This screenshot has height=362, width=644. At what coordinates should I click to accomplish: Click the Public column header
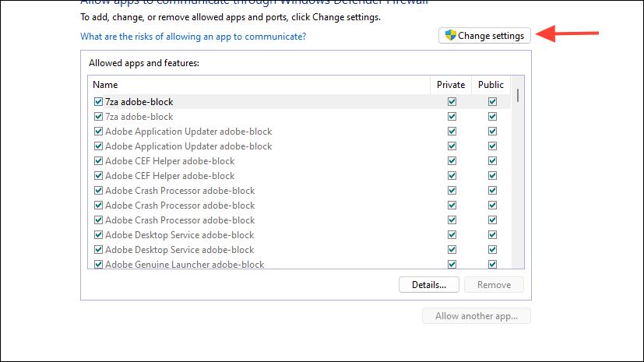(491, 85)
